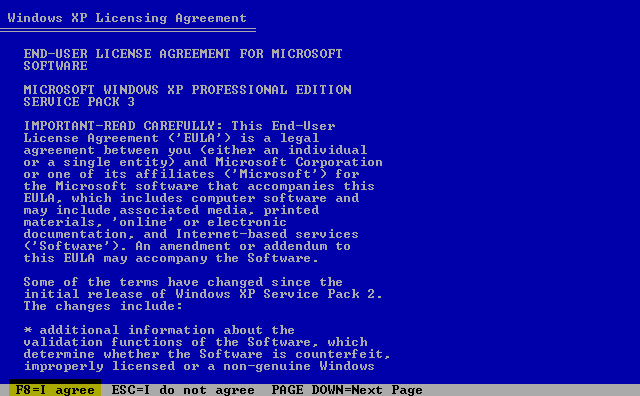Screen dimensions: 640x396
Task: Click the IMPORTANT-READ CAREFULLY line
Action: pos(179,126)
